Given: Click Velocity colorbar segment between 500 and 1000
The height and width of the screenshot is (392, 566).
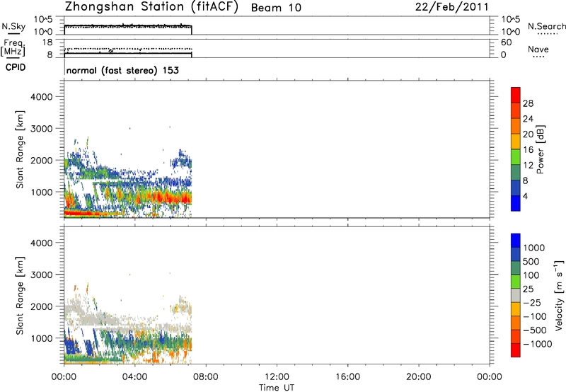Looking at the screenshot, I should (516, 254).
